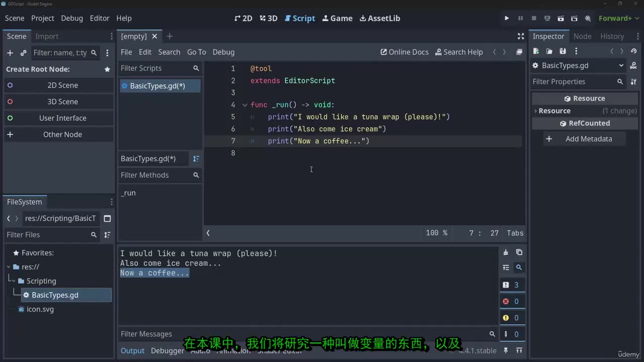Screen dimensions: 644x362
Task: Open the Forward+ renderer dropdown
Action: 619,18
